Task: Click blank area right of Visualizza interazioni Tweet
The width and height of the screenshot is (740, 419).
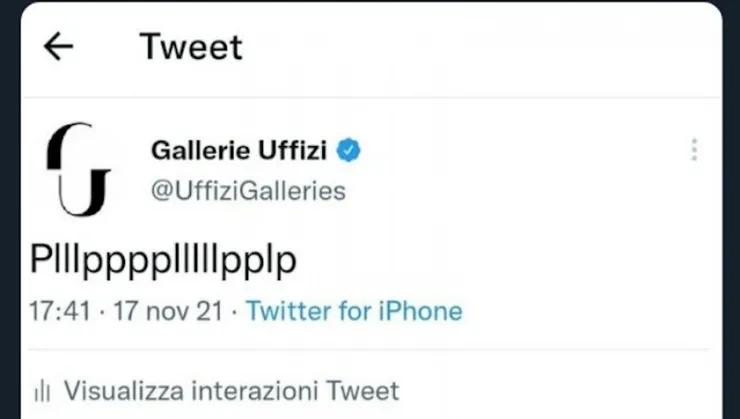Action: (x=560, y=390)
